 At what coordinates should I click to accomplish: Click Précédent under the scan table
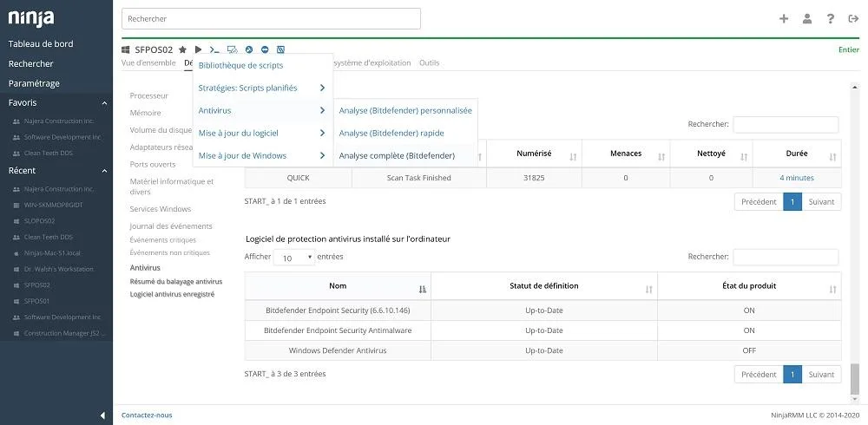759,202
